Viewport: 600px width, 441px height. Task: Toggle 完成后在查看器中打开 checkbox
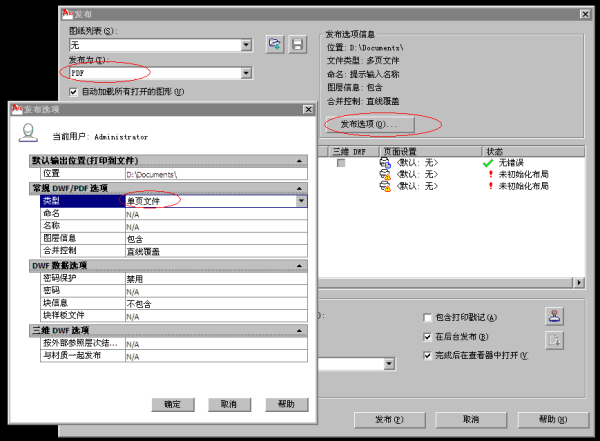click(427, 355)
